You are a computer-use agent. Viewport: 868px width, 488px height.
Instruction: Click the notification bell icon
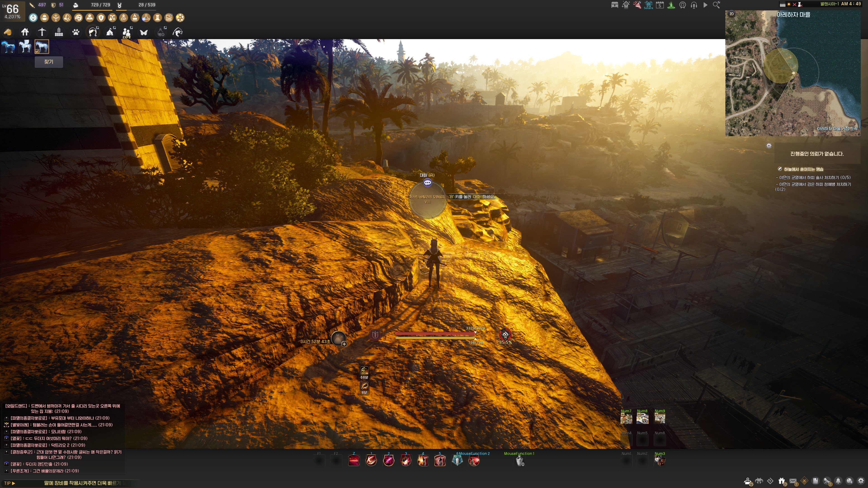(838, 481)
